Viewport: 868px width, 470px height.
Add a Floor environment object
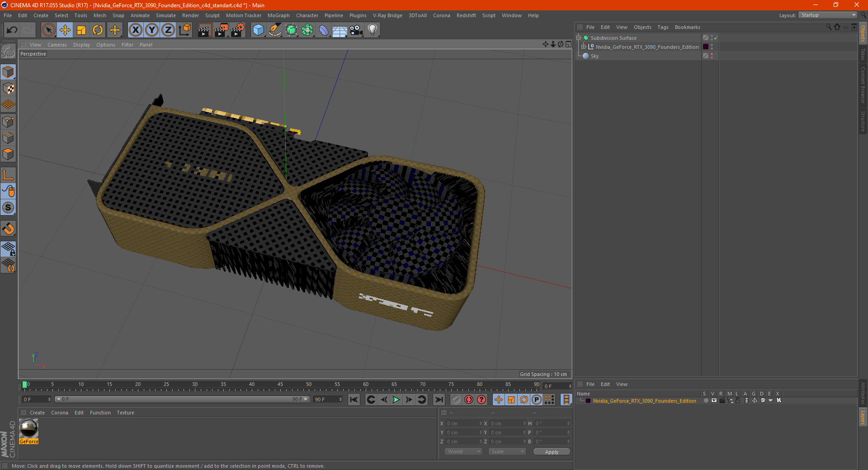pos(340,30)
